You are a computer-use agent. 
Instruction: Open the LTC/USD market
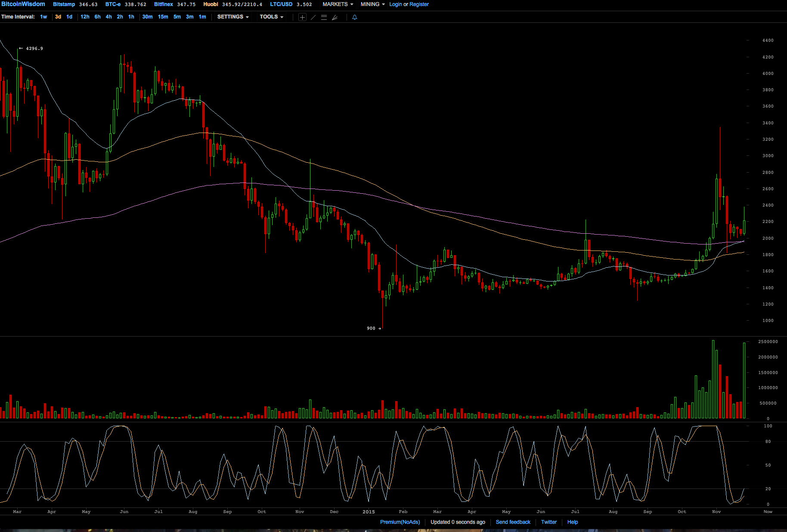click(281, 4)
